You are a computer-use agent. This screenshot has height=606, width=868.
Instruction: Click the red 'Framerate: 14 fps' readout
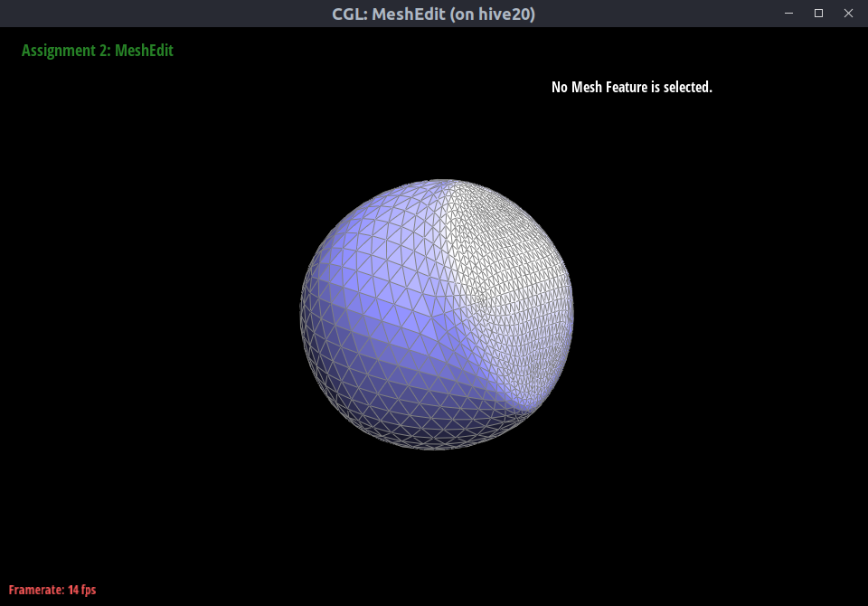tap(52, 590)
